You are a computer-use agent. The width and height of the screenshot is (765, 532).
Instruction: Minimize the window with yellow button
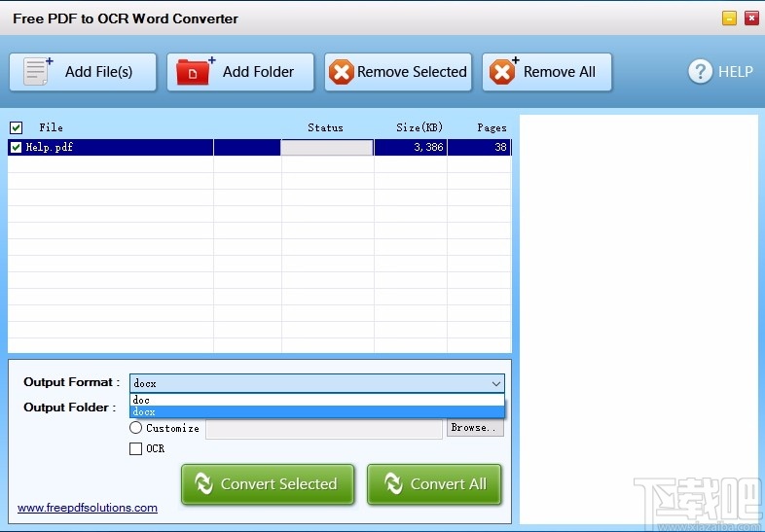729,18
